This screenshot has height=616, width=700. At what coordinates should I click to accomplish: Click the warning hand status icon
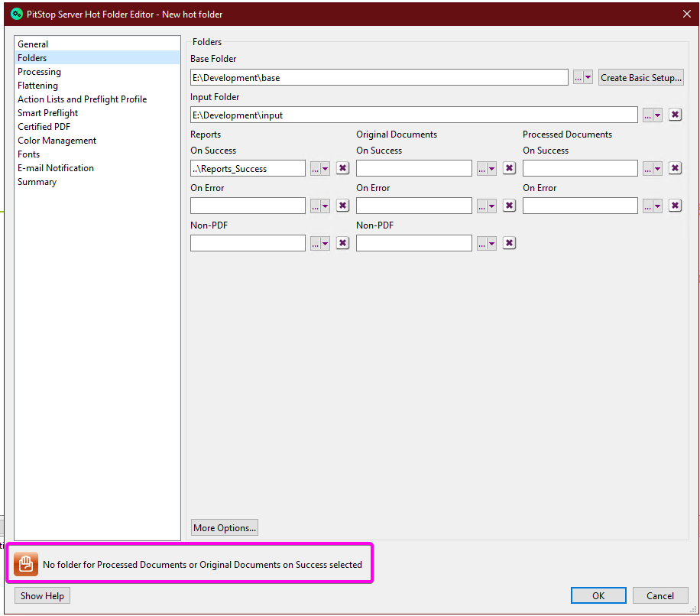[26, 564]
